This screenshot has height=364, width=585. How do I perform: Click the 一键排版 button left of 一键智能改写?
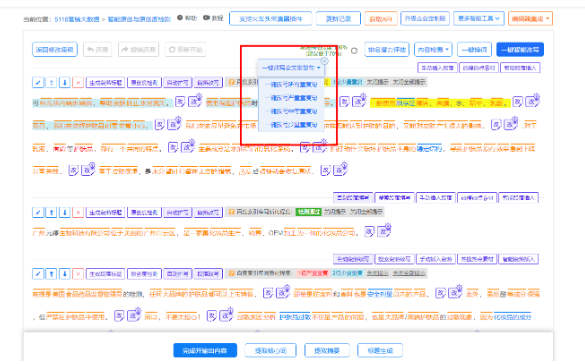click(x=474, y=49)
